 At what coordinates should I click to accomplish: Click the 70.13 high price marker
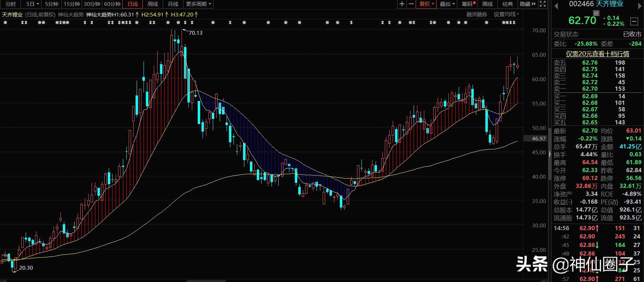point(195,33)
